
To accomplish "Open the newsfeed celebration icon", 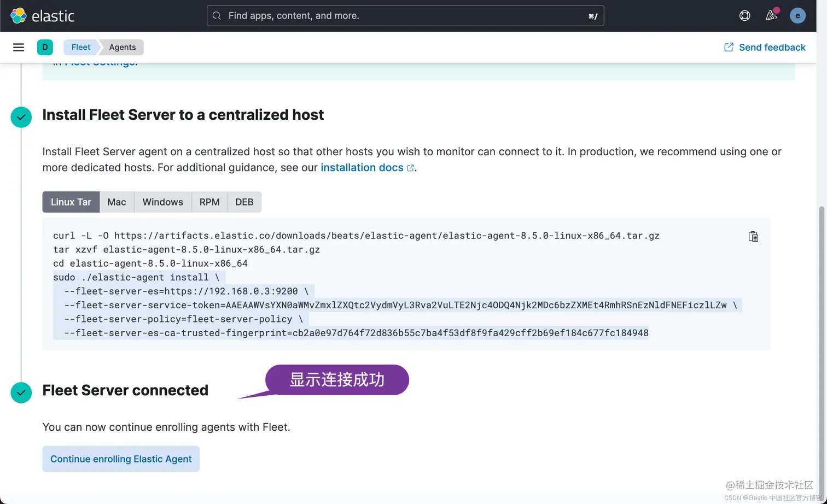I will point(771,15).
